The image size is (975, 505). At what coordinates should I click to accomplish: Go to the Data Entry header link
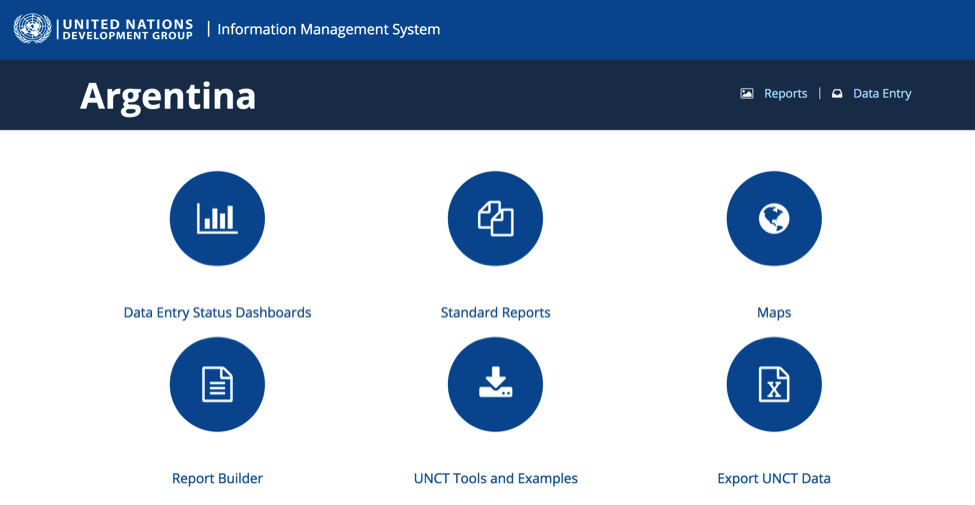(x=882, y=93)
